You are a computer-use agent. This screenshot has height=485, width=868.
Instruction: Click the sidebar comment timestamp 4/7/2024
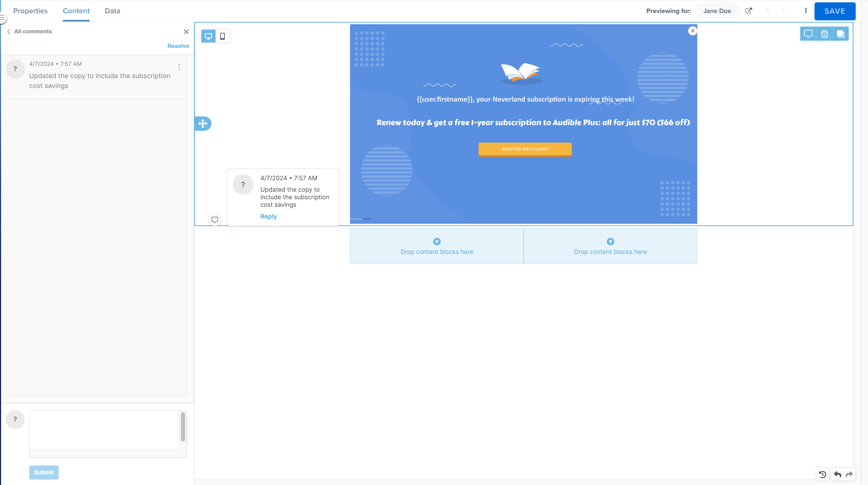point(55,64)
